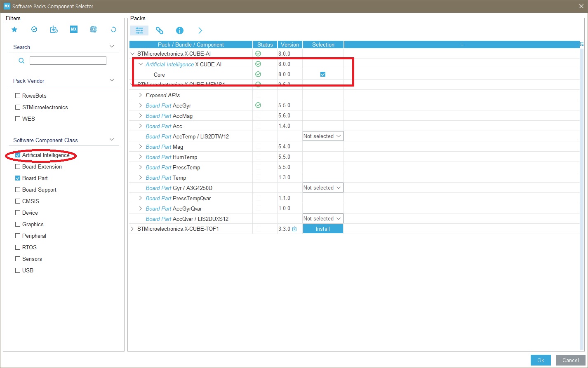Show favorite packs with the star filter
The image size is (588, 368).
14,29
